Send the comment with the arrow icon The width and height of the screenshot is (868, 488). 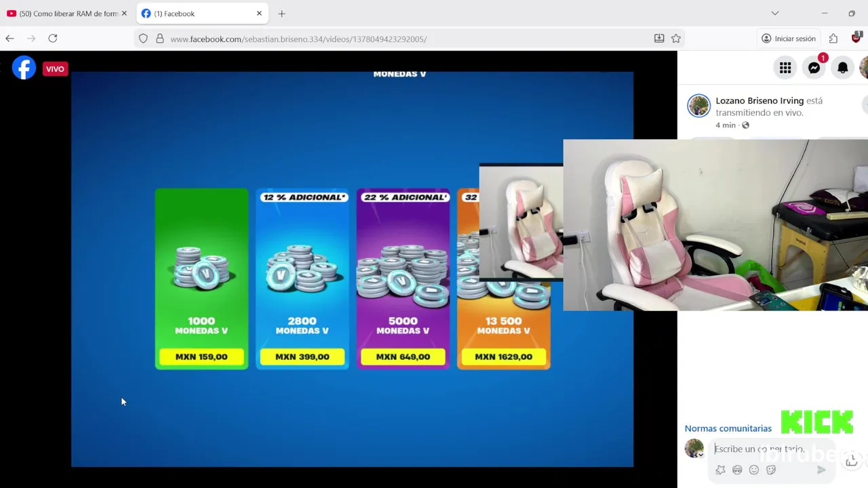coord(821,470)
